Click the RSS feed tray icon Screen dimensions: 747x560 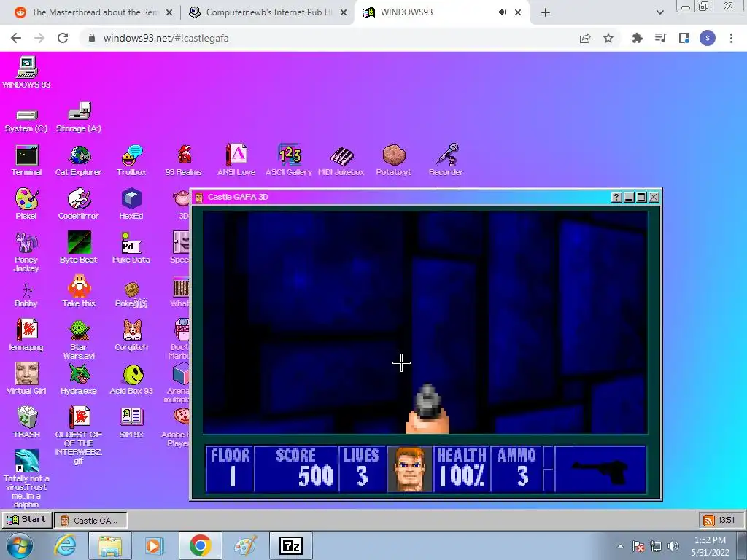709,521
